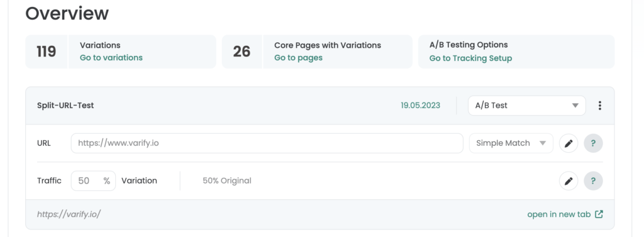Open the A/B Test dropdown
The height and width of the screenshot is (237, 644).
pyautogui.click(x=526, y=106)
